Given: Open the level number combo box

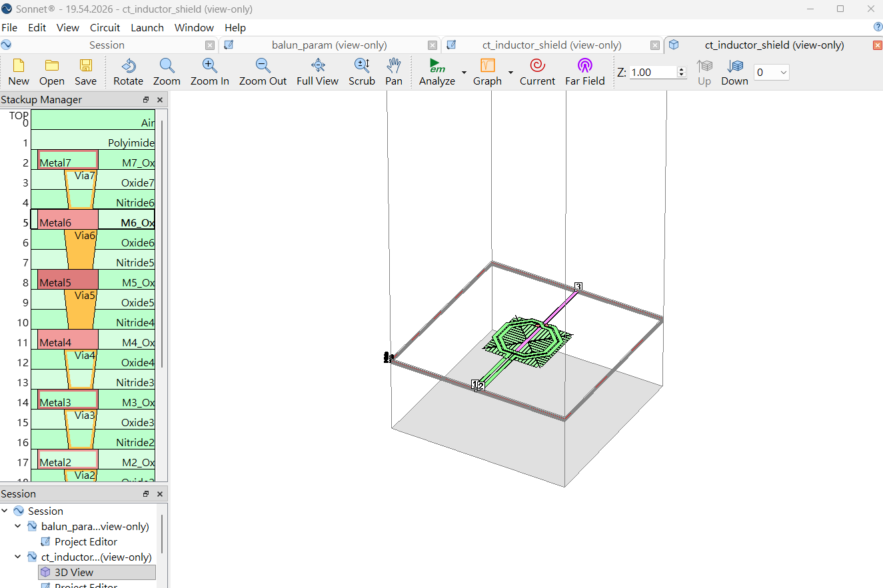Looking at the screenshot, I should click(771, 72).
